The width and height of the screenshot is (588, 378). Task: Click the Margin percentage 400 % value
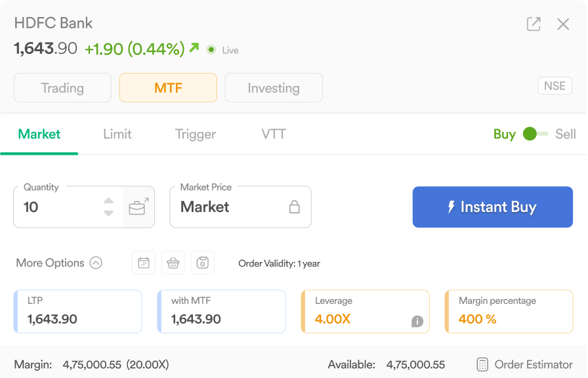[477, 319]
